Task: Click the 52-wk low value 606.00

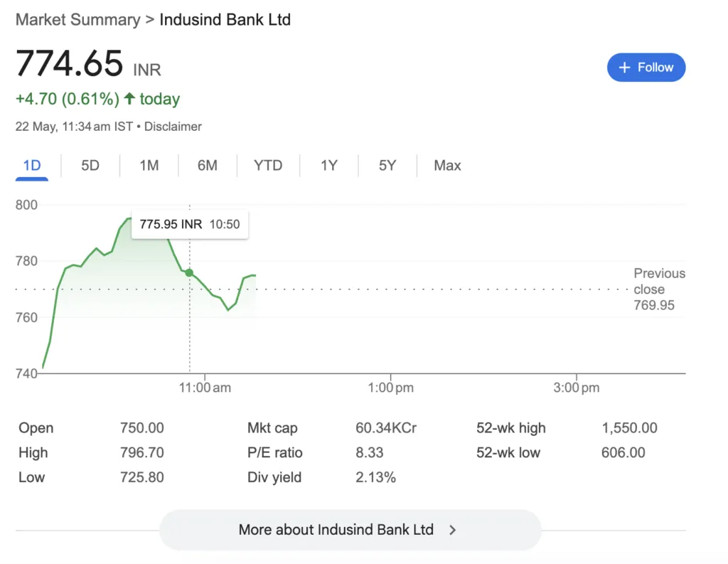Action: [623, 452]
